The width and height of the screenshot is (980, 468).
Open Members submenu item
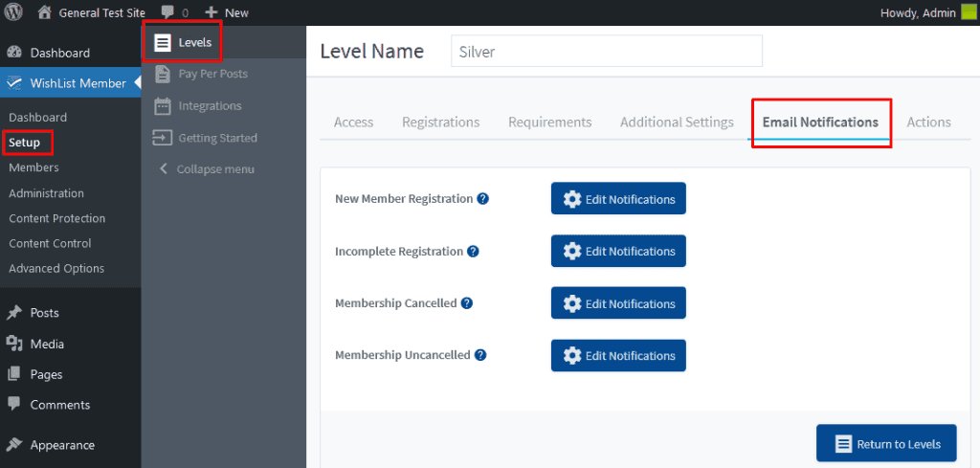click(33, 167)
